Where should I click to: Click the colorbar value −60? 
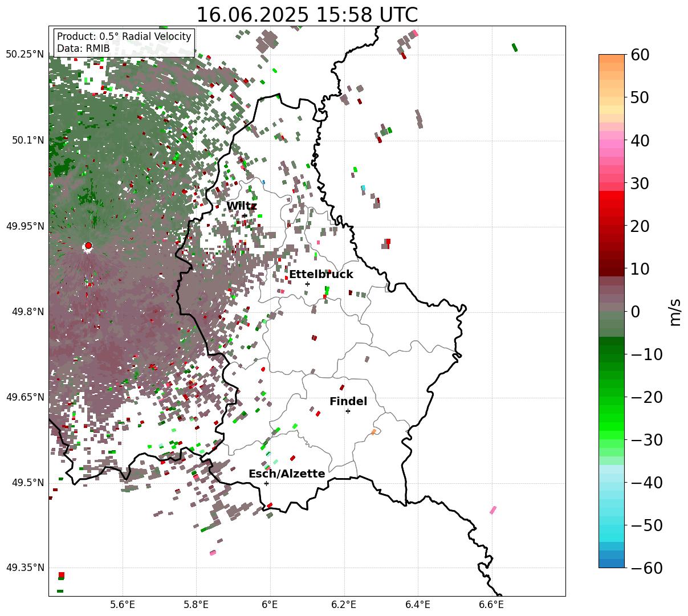646,568
